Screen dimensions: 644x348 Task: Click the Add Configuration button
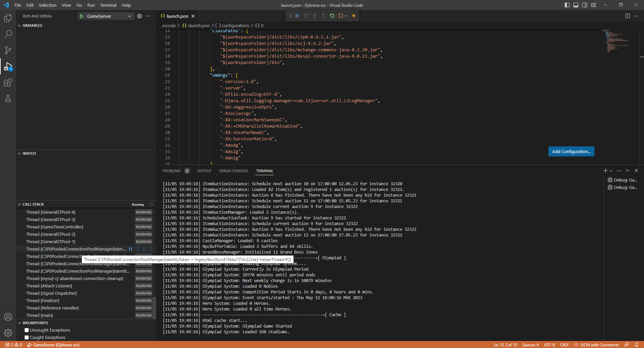tap(571, 151)
